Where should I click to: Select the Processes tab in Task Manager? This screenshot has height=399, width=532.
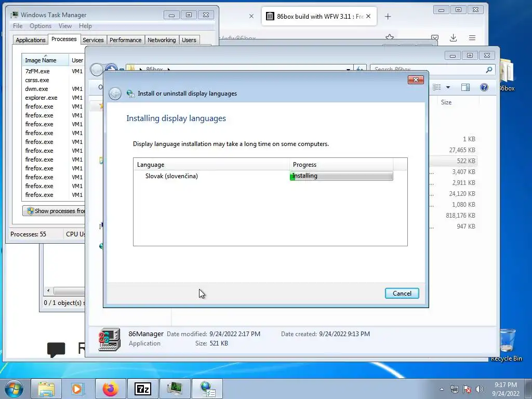tap(64, 39)
